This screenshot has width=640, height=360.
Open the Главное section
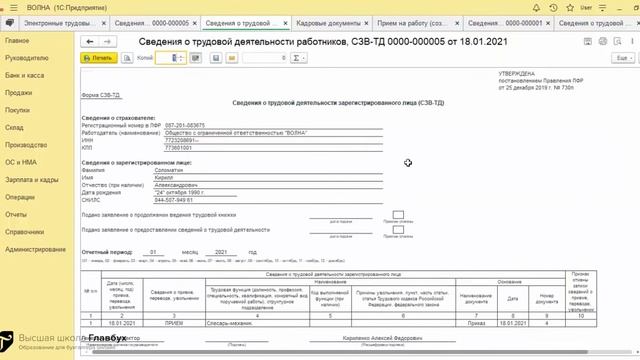pyautogui.click(x=17, y=41)
